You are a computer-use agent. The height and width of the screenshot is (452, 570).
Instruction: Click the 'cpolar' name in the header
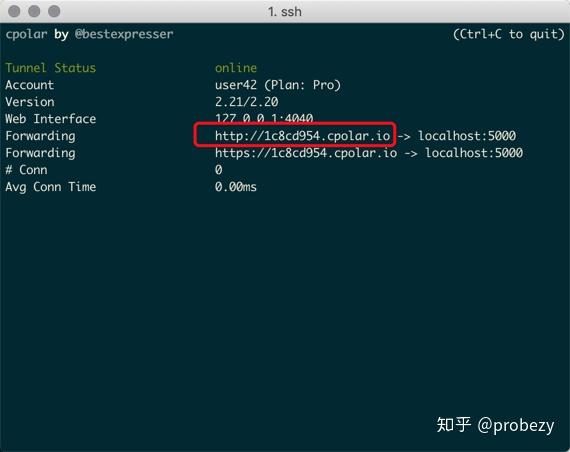[x=26, y=34]
